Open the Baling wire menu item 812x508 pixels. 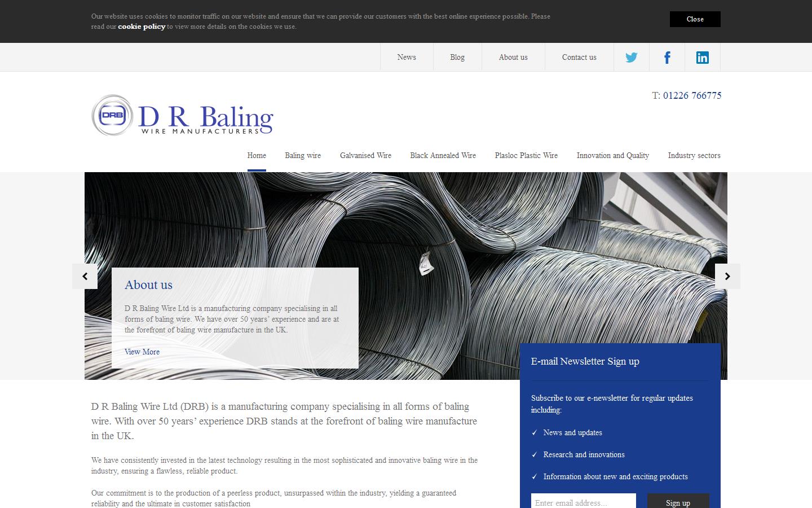pos(303,156)
